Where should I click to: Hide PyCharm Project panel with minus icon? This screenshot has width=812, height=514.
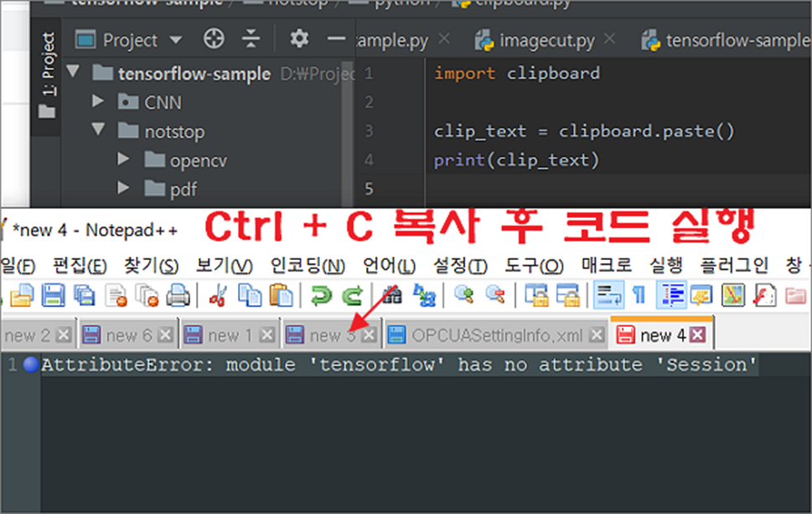point(336,39)
